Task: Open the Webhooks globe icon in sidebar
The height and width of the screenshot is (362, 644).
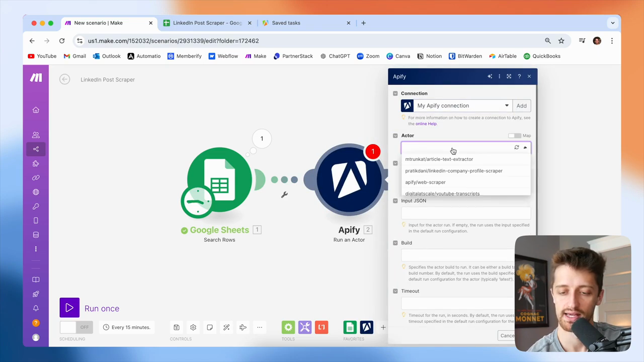Action: (36, 192)
